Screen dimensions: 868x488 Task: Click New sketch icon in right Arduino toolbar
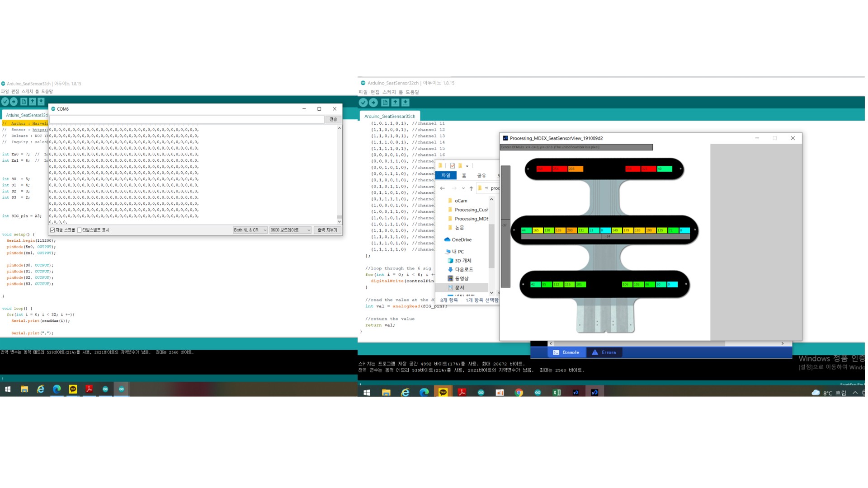tap(385, 103)
